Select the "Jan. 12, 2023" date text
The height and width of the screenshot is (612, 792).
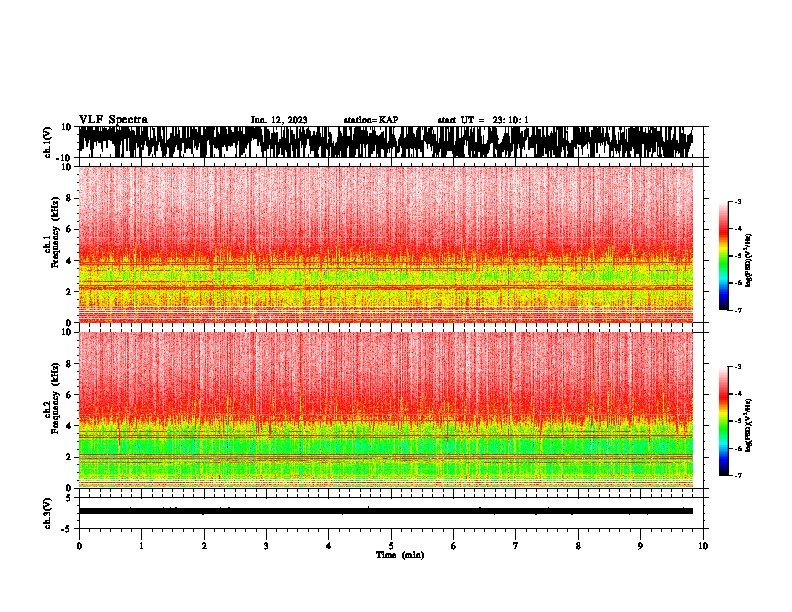[279, 120]
